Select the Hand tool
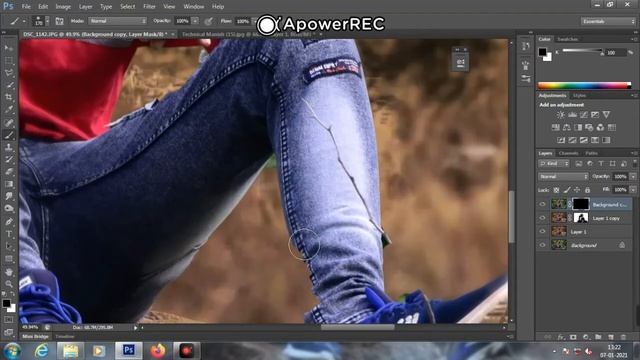The width and height of the screenshot is (640, 360). [x=9, y=272]
